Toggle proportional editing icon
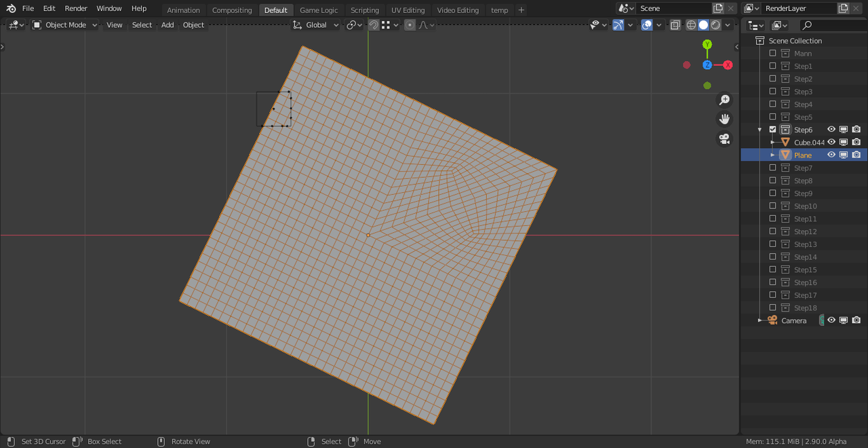 (410, 25)
